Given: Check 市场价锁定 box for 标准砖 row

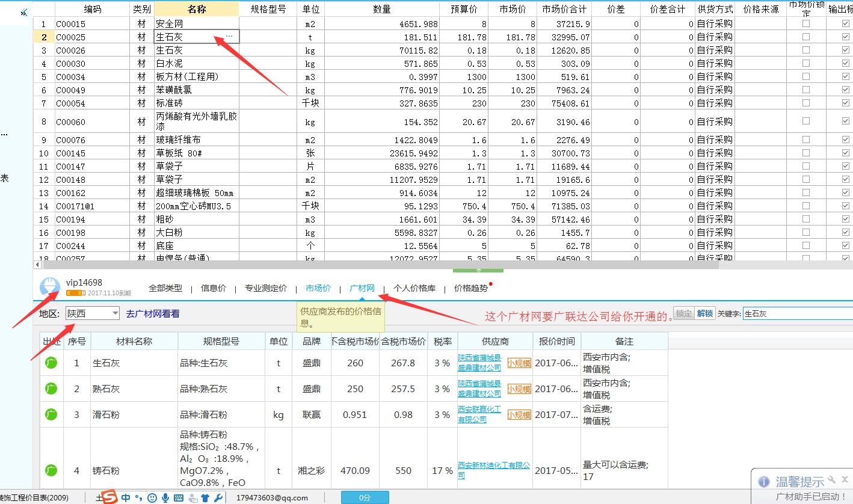Looking at the screenshot, I should click(x=806, y=103).
